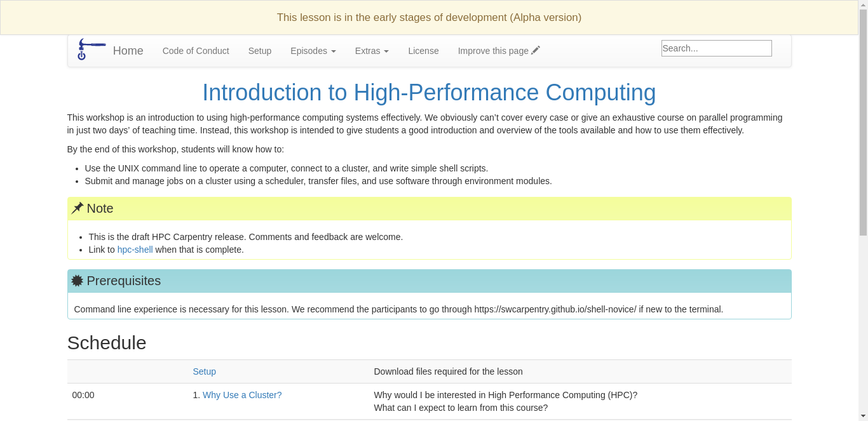Screen dimensions: 868x421
Task: Click the pencil icon to edit this page
Action: point(536,50)
